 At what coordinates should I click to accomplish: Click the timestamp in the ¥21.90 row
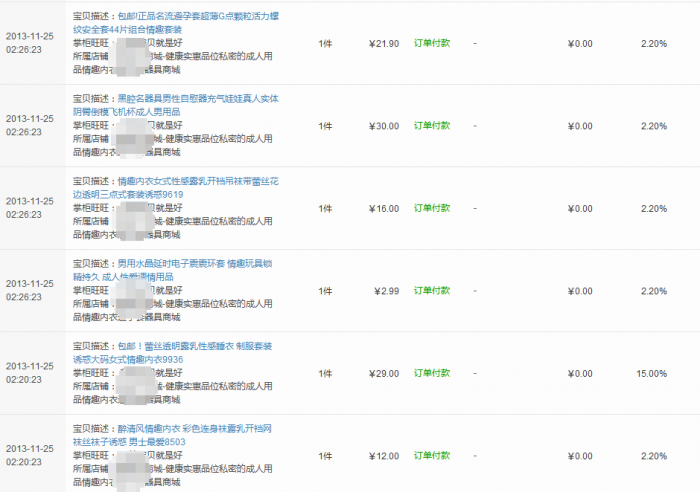click(29, 43)
